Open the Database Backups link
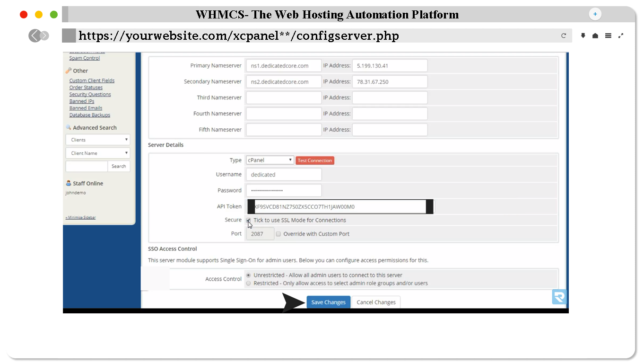Image resolution: width=644 pixels, height=364 pixels. click(x=90, y=115)
